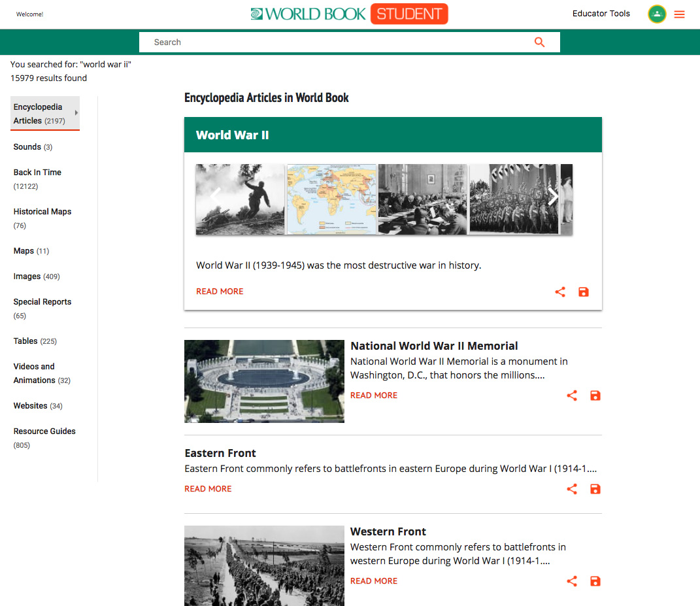Filter results by Back In Time
The image size is (700, 606).
pos(37,178)
